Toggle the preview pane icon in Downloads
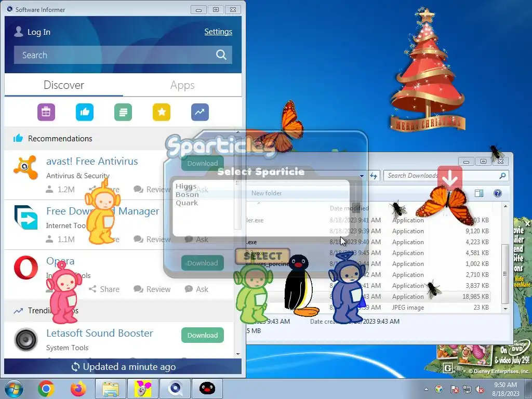The height and width of the screenshot is (399, 532). (479, 193)
